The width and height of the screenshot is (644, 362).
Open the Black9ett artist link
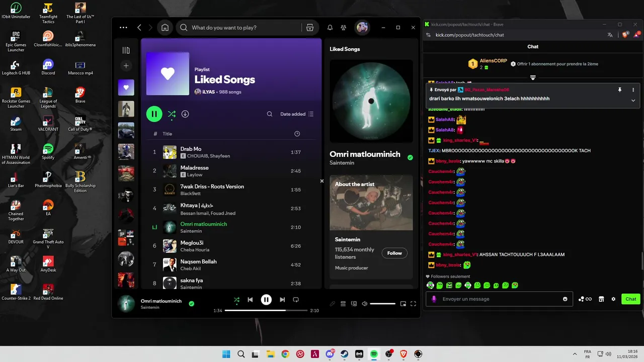[x=190, y=194]
